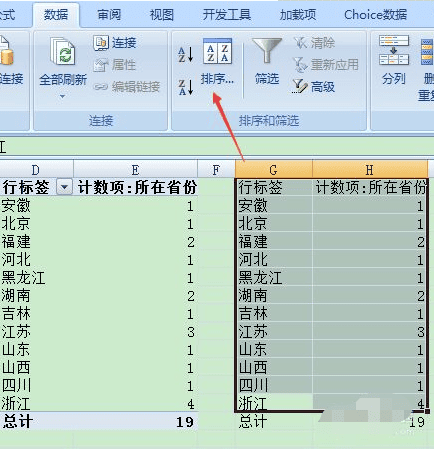This screenshot has height=449, width=434.
Task: Select the 浙江 cell in column D
Action: (x=37, y=403)
